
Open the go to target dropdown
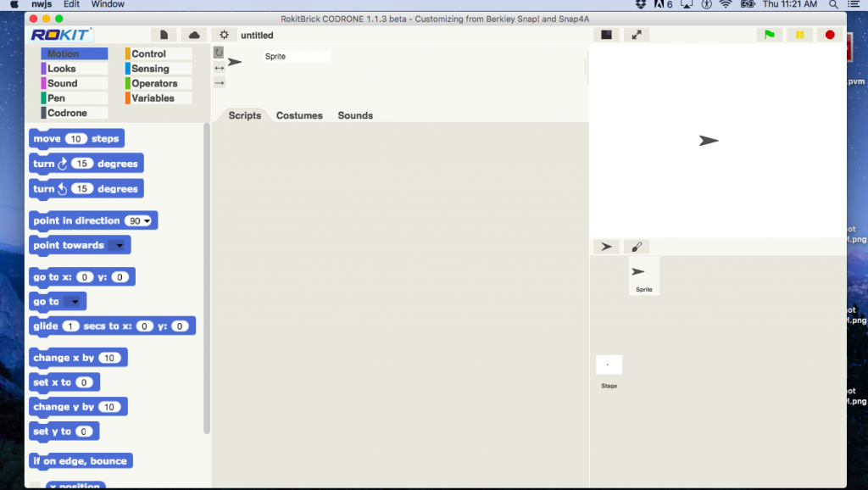(x=75, y=302)
